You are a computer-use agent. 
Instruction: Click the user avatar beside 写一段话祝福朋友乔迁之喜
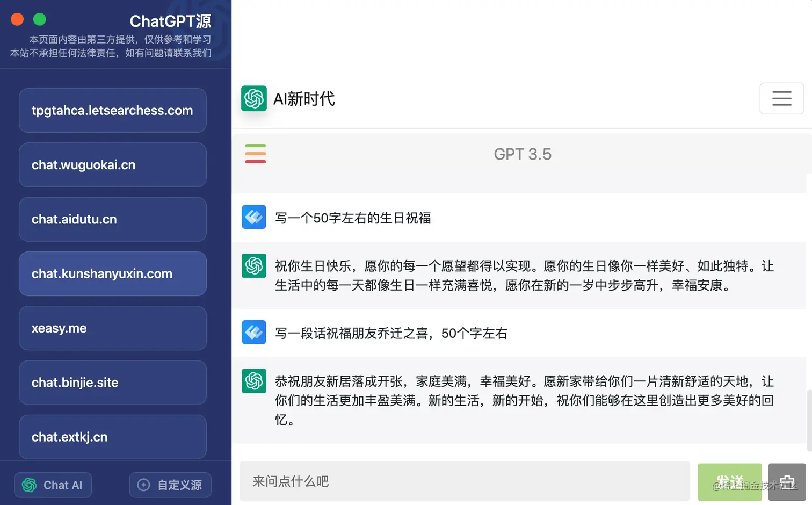(254, 332)
